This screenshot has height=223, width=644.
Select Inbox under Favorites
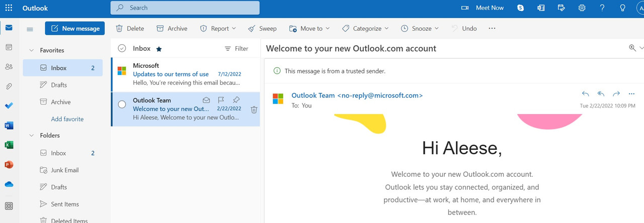[x=63, y=68]
